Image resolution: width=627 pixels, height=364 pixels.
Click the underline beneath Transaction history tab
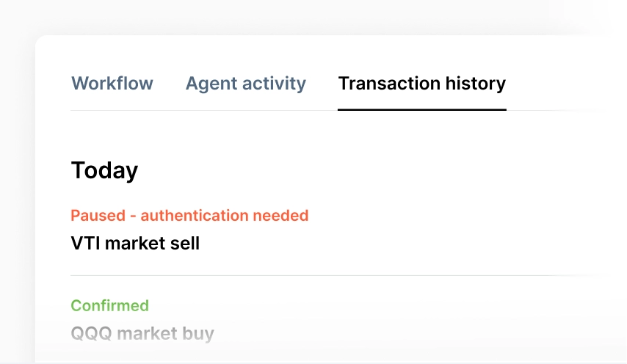[421, 109]
